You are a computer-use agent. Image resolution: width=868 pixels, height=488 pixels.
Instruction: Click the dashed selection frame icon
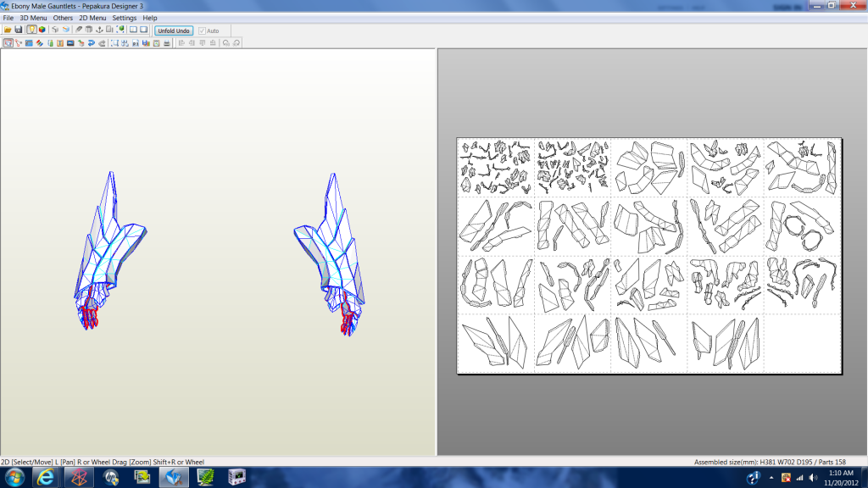[x=114, y=42]
